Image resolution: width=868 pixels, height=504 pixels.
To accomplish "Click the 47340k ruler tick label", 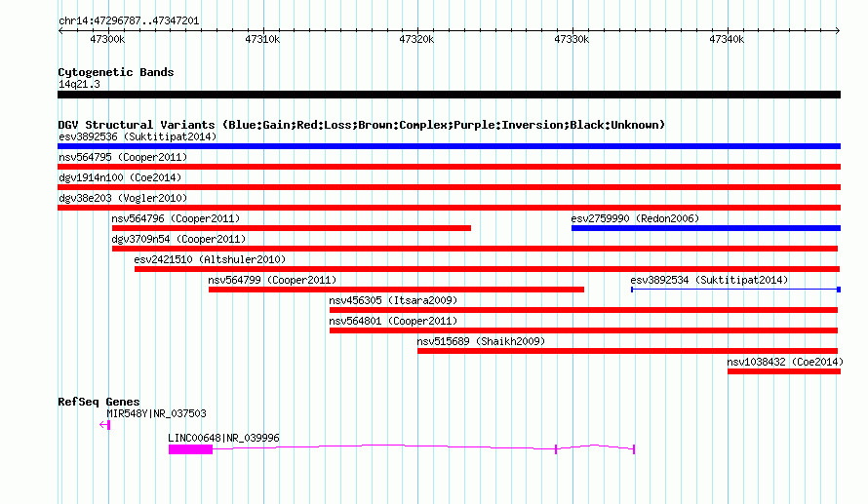I will coord(727,39).
